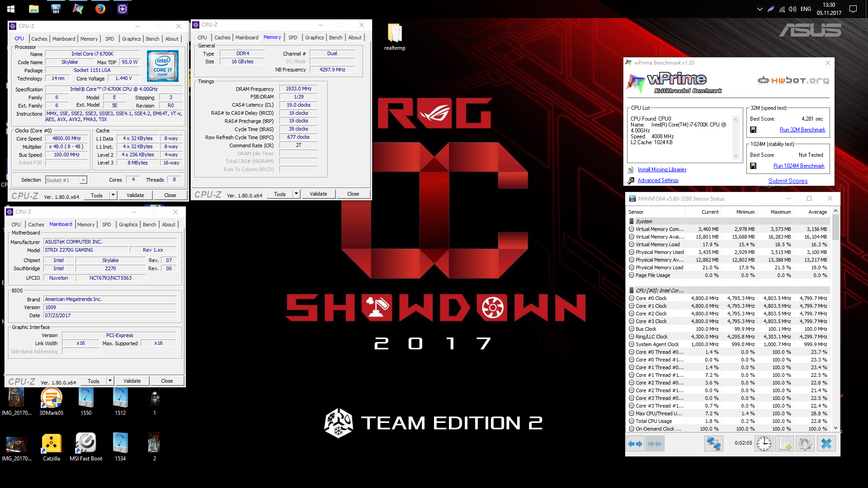Select the Total CPU Usage sensor row
The image size is (868, 488).
click(729, 421)
